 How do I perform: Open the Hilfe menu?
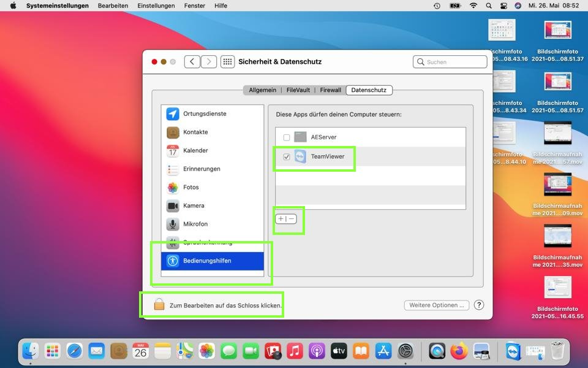click(221, 6)
